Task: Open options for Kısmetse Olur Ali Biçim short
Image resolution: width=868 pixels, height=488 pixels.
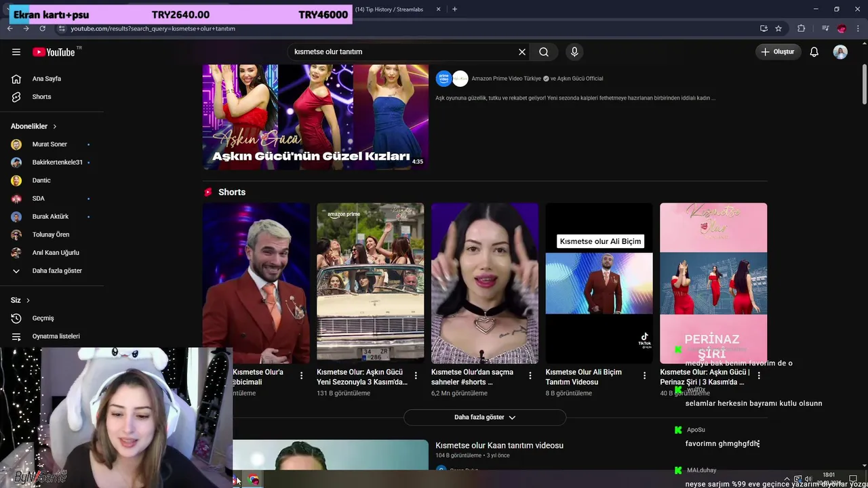Action: [644, 375]
